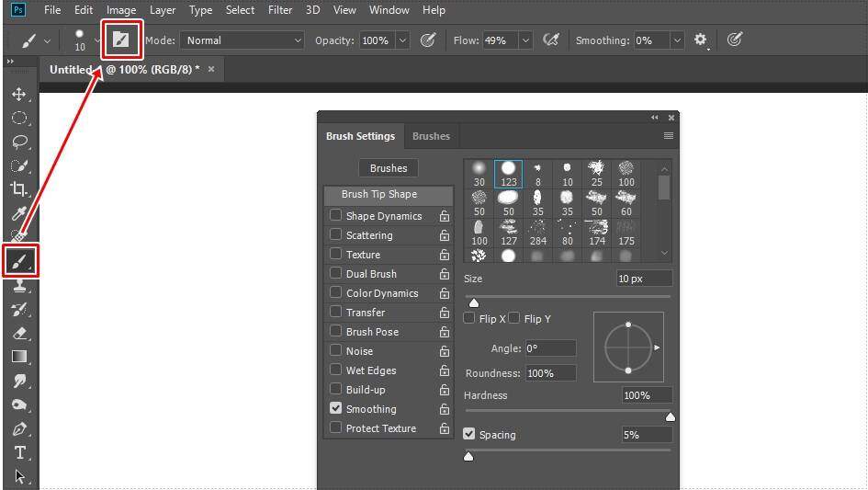This screenshot has width=868, height=490.
Task: Enable airbrush-style build-up icon
Action: coord(551,40)
